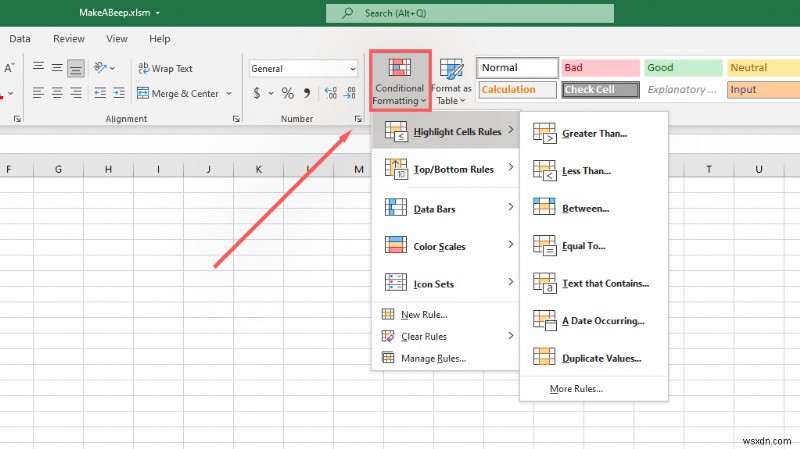Choose Manage Rules option
This screenshot has height=449, width=800.
click(446, 358)
